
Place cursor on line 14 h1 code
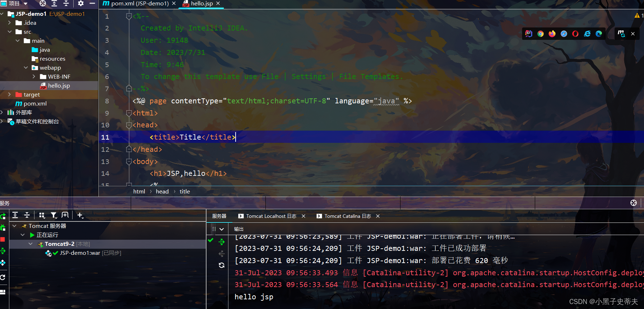point(188,173)
